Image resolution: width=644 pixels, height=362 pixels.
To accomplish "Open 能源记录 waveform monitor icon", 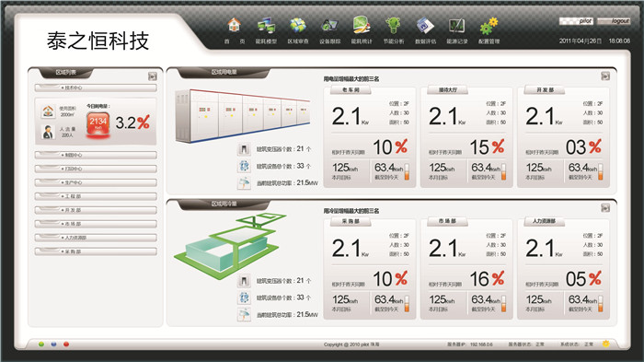I will tap(456, 26).
